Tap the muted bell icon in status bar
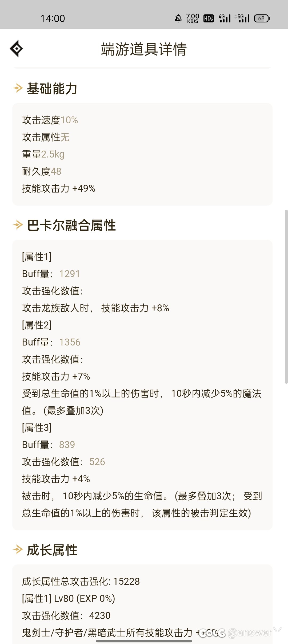The width and height of the screenshot is (288, 644). [x=178, y=18]
